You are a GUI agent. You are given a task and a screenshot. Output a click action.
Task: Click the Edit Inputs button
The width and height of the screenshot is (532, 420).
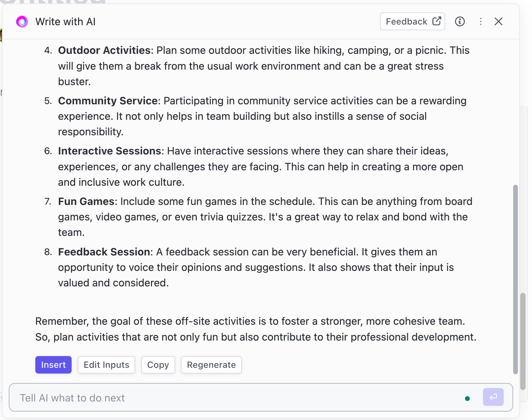pyautogui.click(x=106, y=365)
